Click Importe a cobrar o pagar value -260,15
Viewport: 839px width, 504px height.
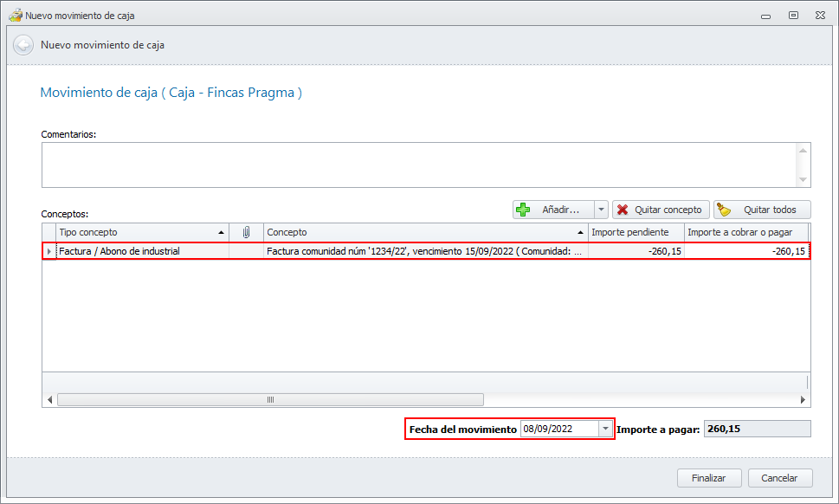tap(745, 251)
